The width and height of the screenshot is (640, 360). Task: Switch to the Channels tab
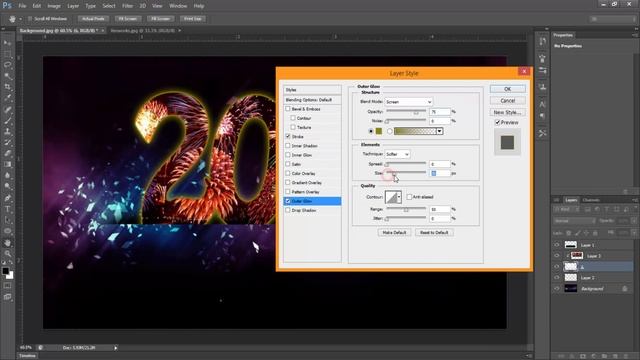pyautogui.click(x=591, y=200)
